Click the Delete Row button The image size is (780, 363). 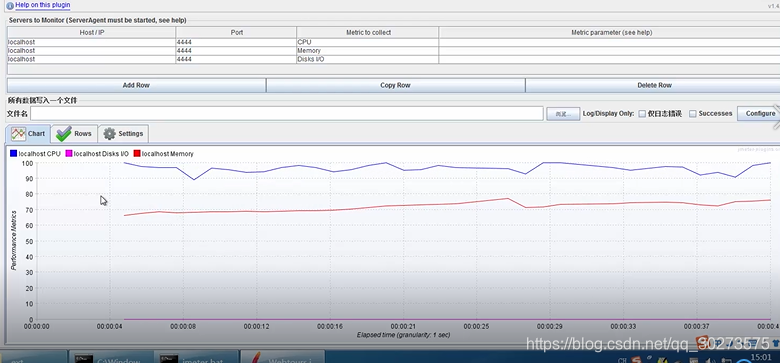(x=654, y=85)
